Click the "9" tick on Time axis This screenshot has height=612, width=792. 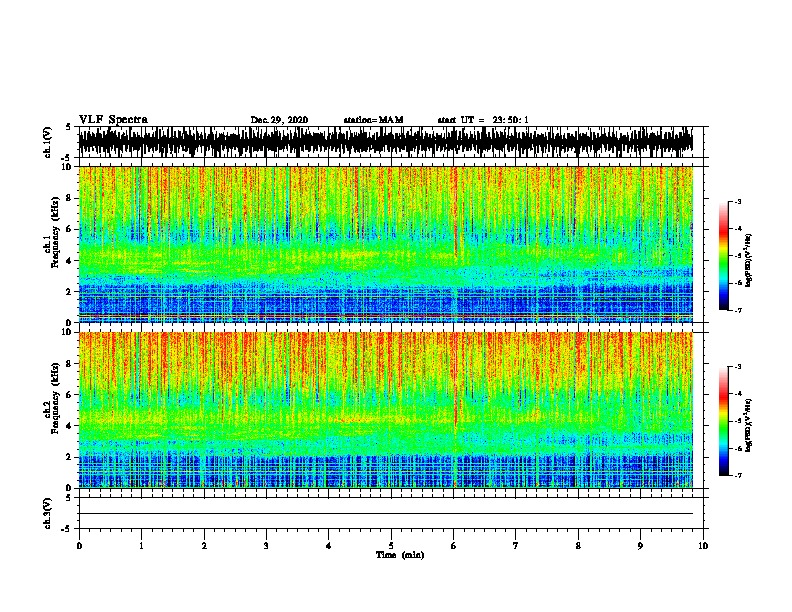pos(640,546)
